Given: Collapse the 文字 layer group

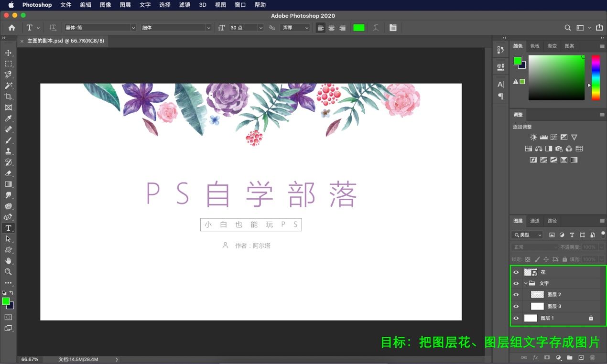Looking at the screenshot, I should click(x=525, y=283).
